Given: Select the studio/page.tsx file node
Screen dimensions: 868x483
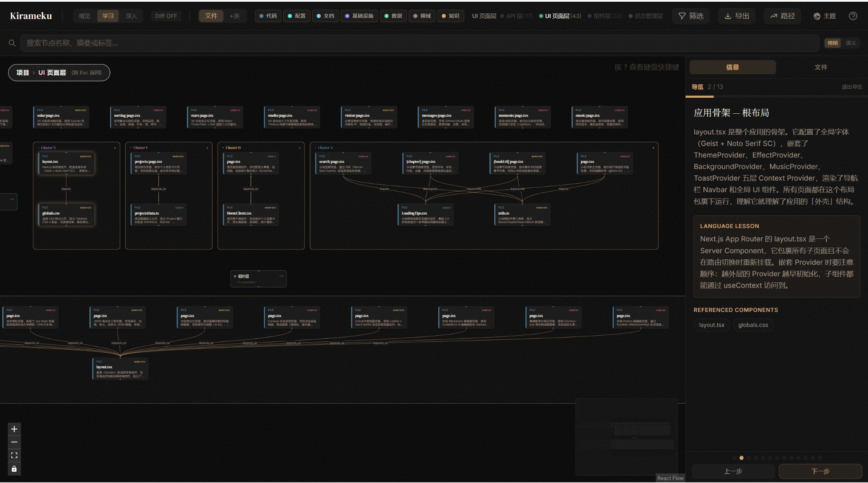Looking at the screenshot, I should (x=292, y=117).
